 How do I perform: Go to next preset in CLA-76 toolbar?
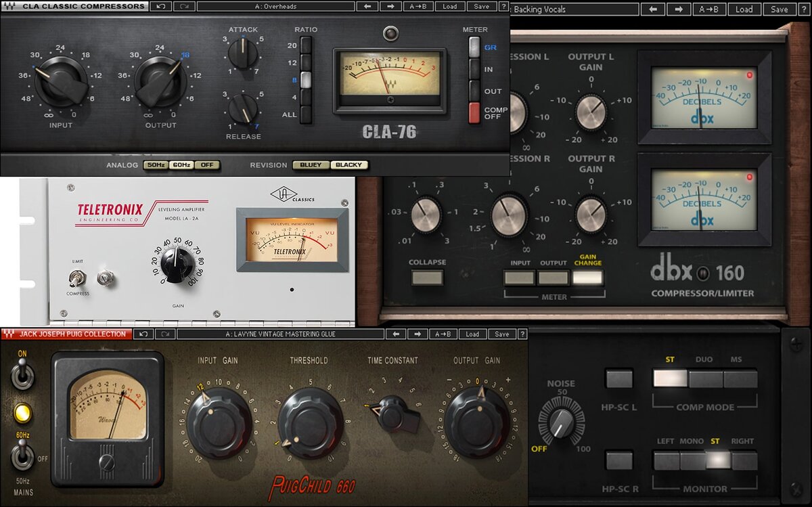pyautogui.click(x=390, y=6)
